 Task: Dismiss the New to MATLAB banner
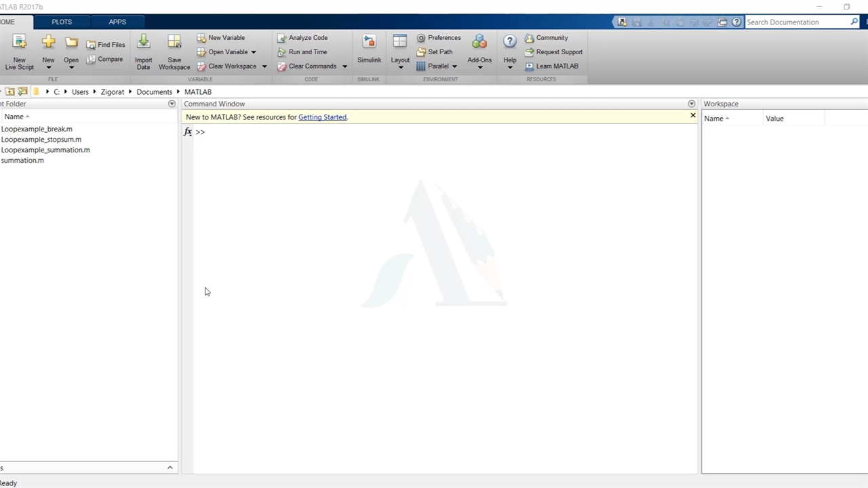point(693,116)
